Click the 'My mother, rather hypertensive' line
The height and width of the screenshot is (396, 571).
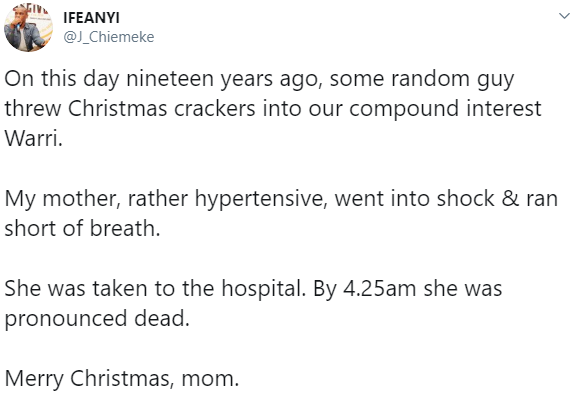[281, 200]
